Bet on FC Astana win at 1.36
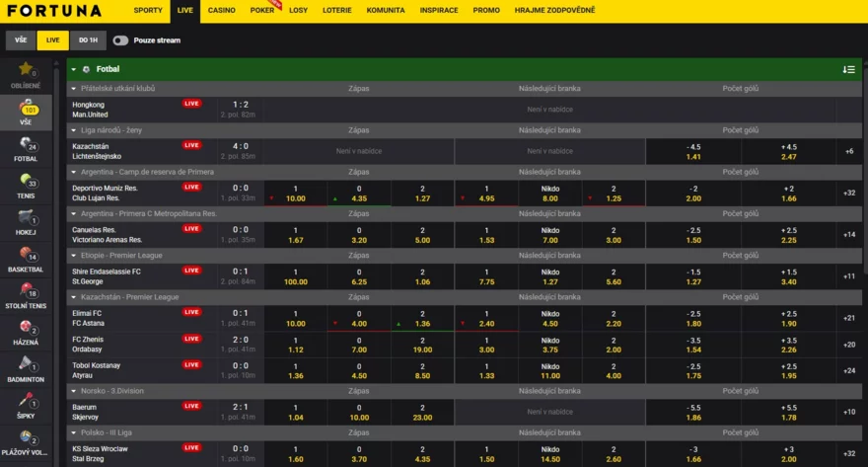Screen dimensions: 868x467 422,319
